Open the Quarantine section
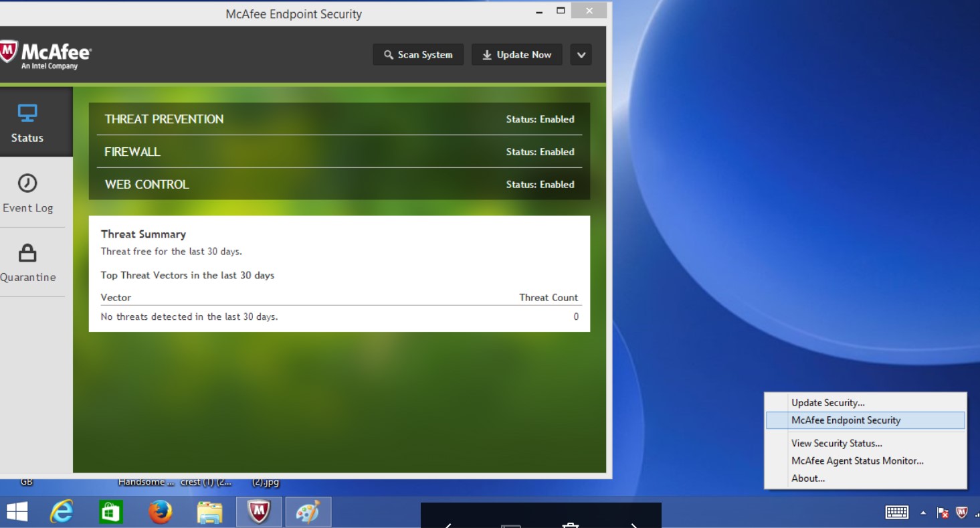 pos(27,263)
